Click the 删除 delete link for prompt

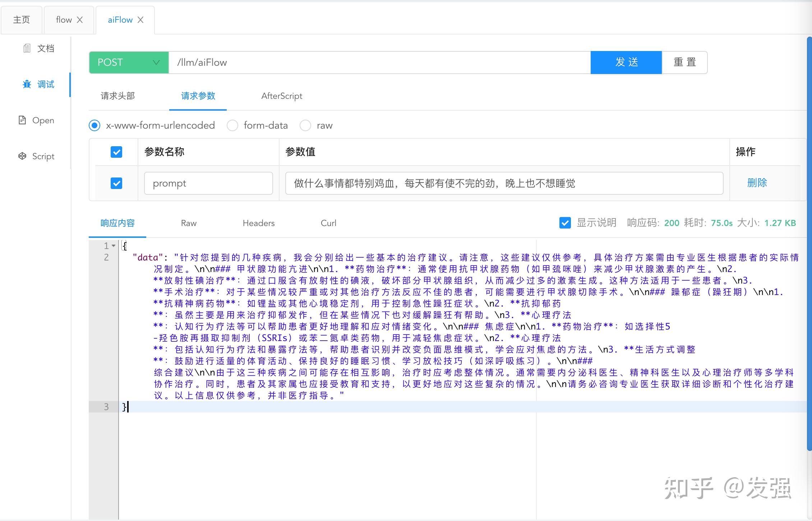757,183
